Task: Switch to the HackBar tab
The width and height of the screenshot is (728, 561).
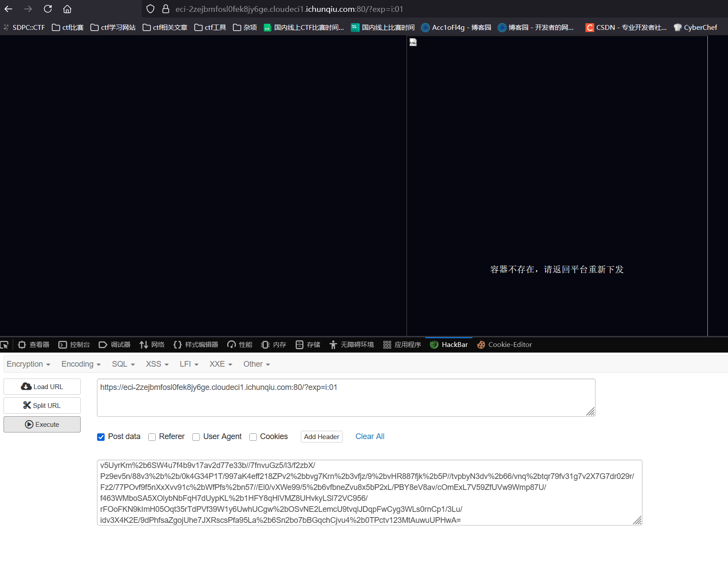Action: tap(449, 345)
